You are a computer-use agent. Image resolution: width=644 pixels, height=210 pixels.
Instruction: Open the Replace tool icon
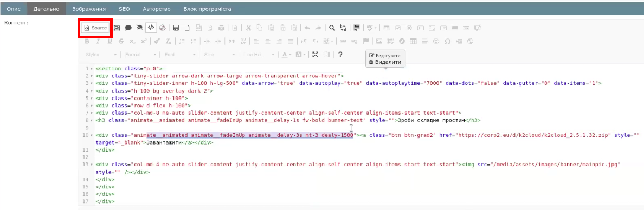coord(343,28)
